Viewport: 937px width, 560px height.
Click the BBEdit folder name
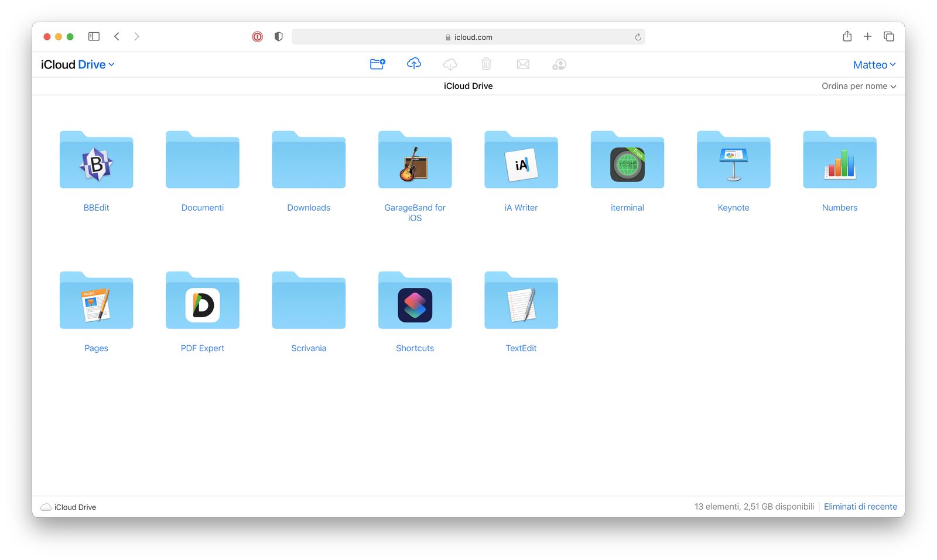click(x=97, y=208)
